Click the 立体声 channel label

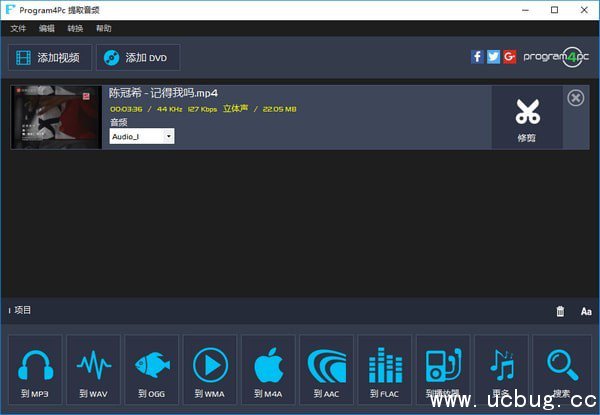(235, 109)
